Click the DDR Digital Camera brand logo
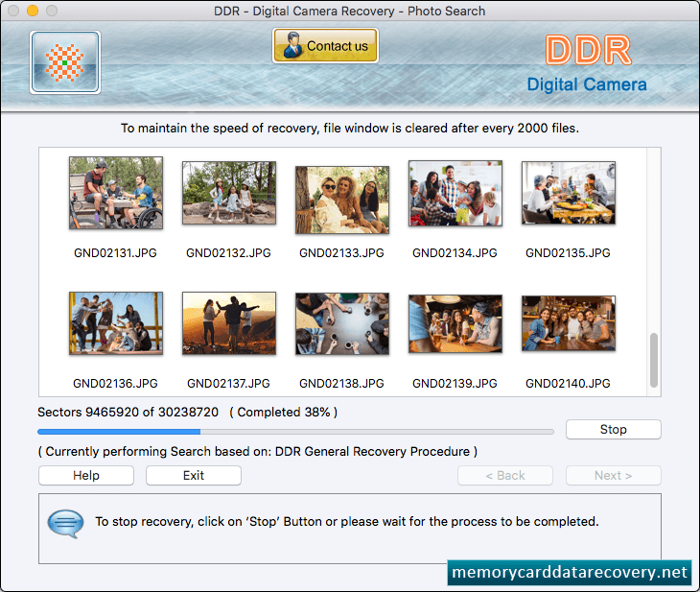This screenshot has width=700, height=592. pos(588,65)
